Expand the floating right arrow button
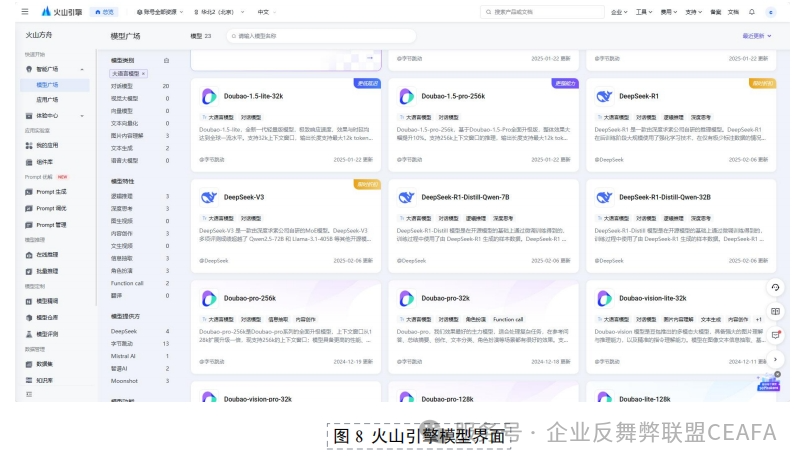The height and width of the screenshot is (464, 801). [x=775, y=359]
